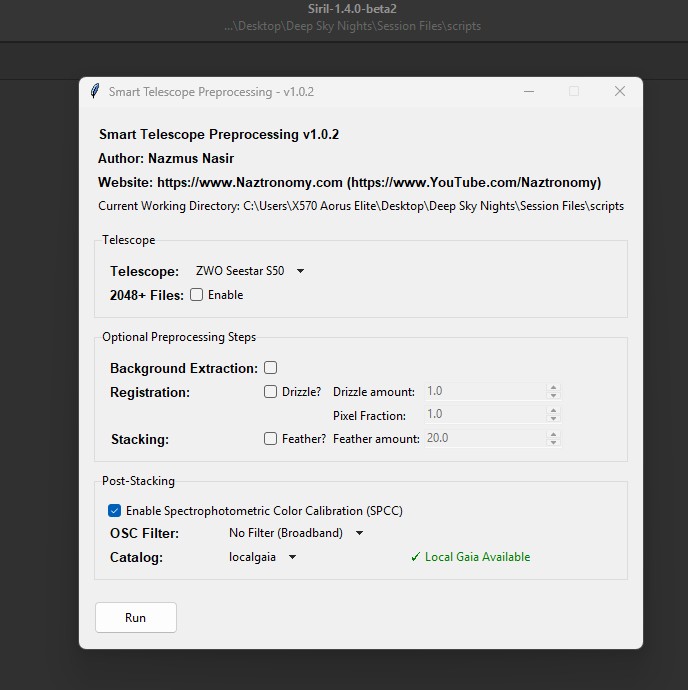This screenshot has width=688, height=690.
Task: Increase Feather amount with up arrow
Action: [x=553, y=434]
